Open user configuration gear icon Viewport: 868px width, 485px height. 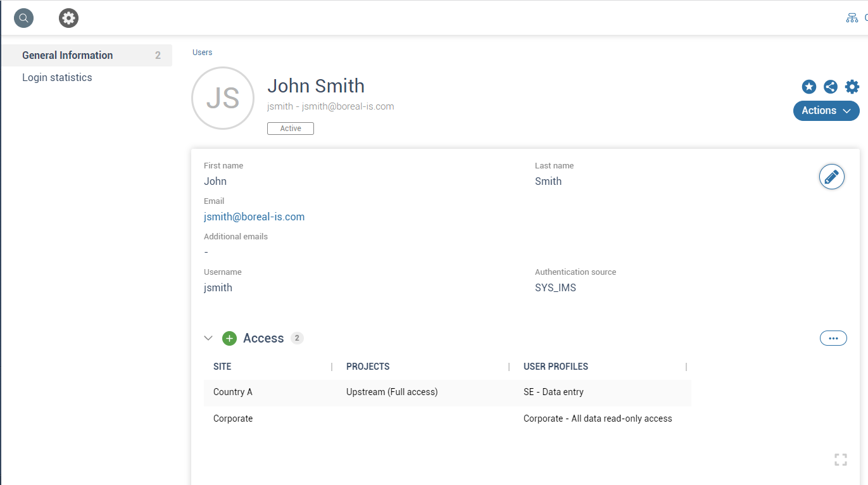[852, 87]
